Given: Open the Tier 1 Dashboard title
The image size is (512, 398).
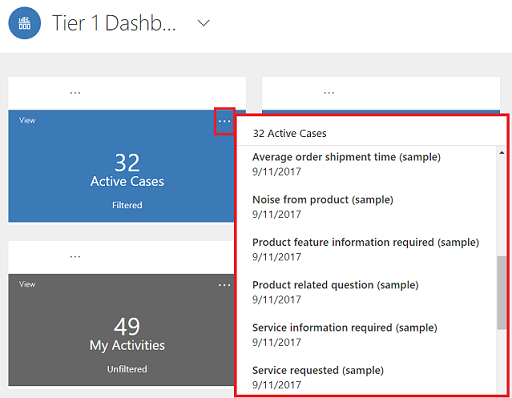Looking at the screenshot, I should point(114,23).
